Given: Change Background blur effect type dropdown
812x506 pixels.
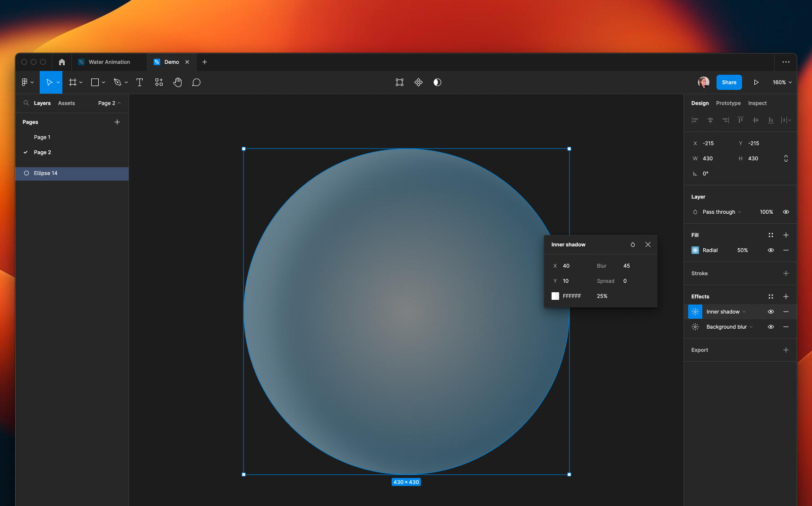Looking at the screenshot, I should pyautogui.click(x=730, y=327).
